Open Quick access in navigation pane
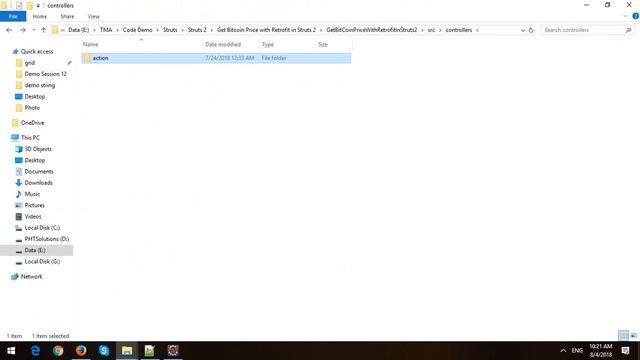This screenshot has width=640, height=360. [x=37, y=51]
